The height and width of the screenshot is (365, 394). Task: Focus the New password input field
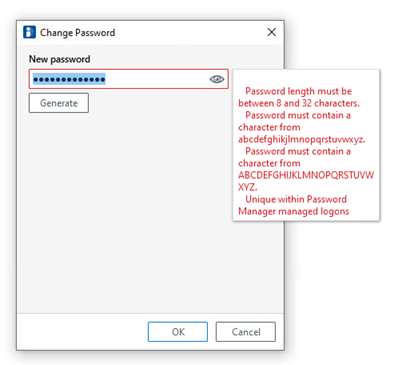point(129,79)
